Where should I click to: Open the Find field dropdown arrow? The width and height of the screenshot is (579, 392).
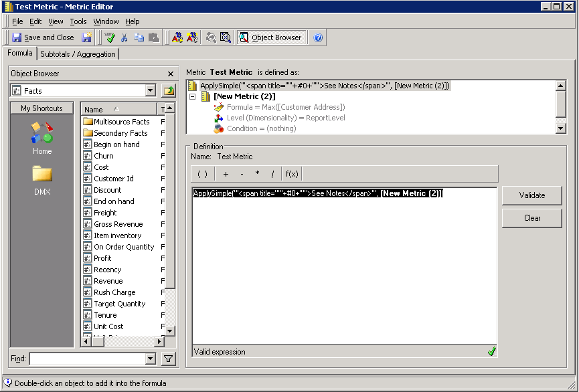tap(151, 359)
